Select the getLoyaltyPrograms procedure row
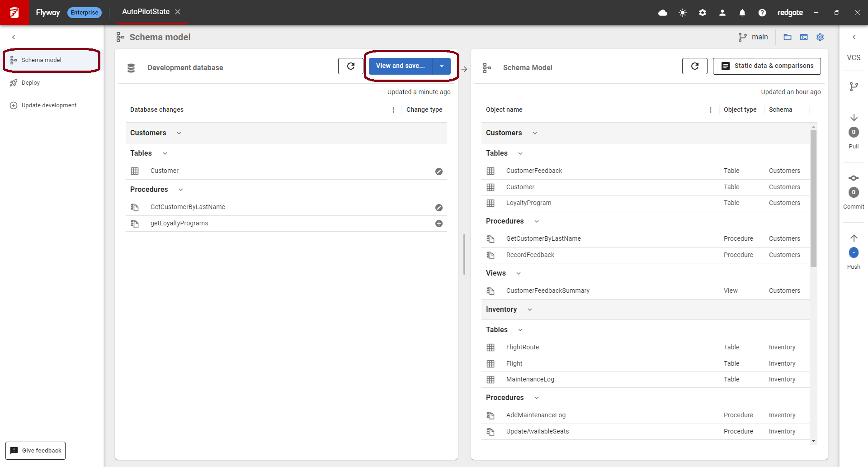The width and height of the screenshot is (868, 467). (179, 224)
